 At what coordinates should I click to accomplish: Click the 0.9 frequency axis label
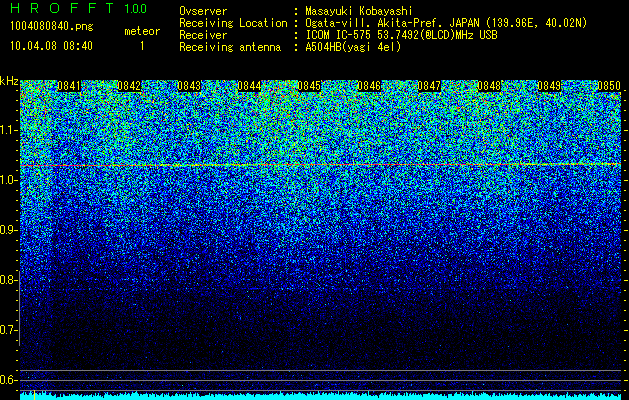pos(9,230)
